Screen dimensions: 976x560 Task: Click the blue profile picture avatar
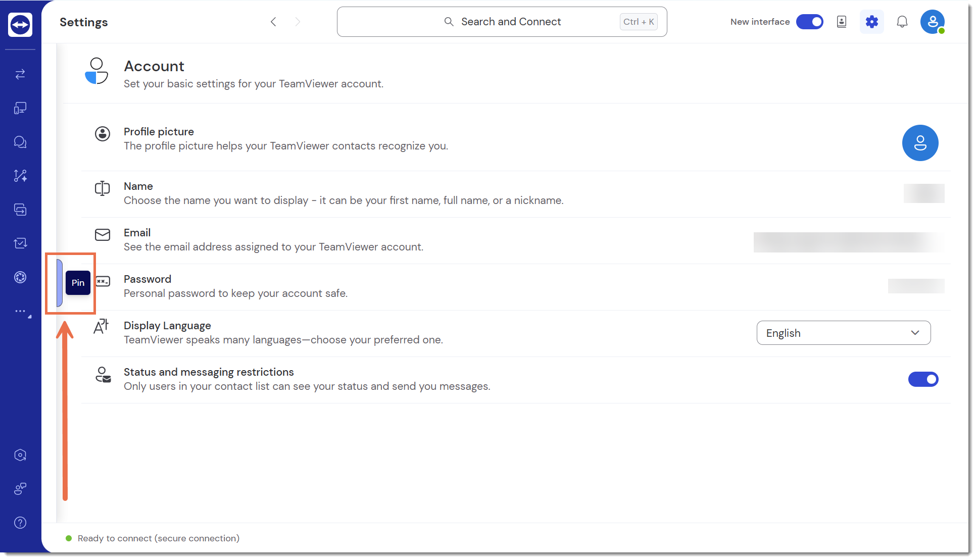920,143
